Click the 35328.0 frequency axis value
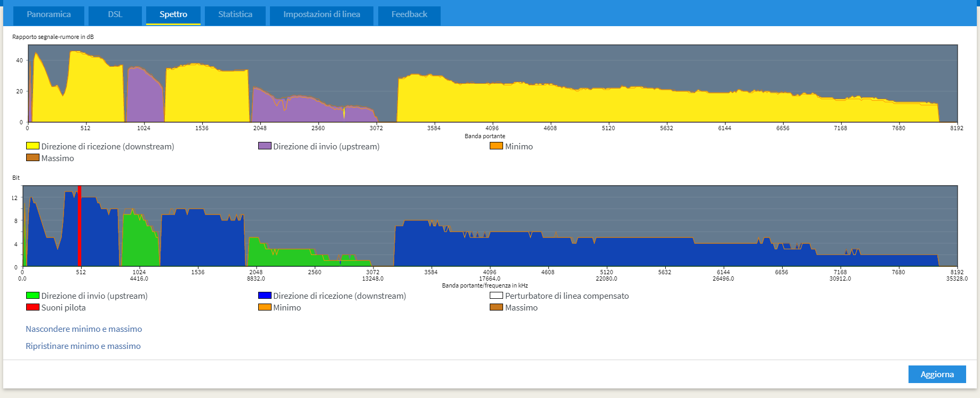This screenshot has width=980, height=398. (x=957, y=278)
